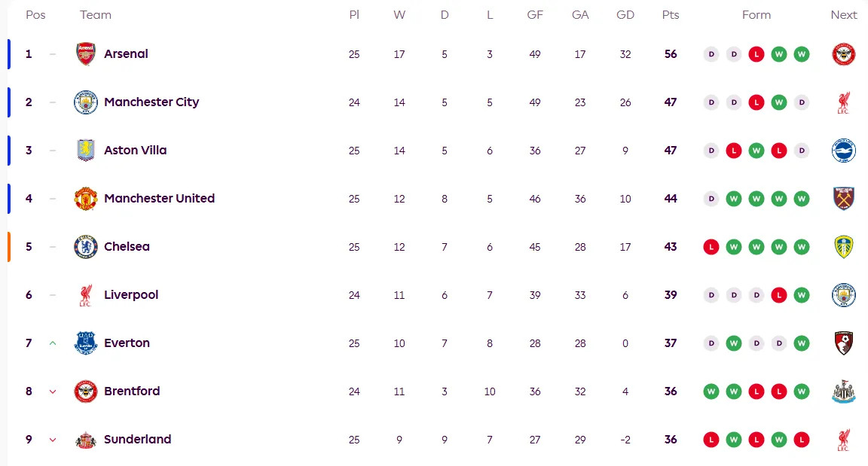Click the Everton club crest
The width and height of the screenshot is (868, 466).
point(86,343)
